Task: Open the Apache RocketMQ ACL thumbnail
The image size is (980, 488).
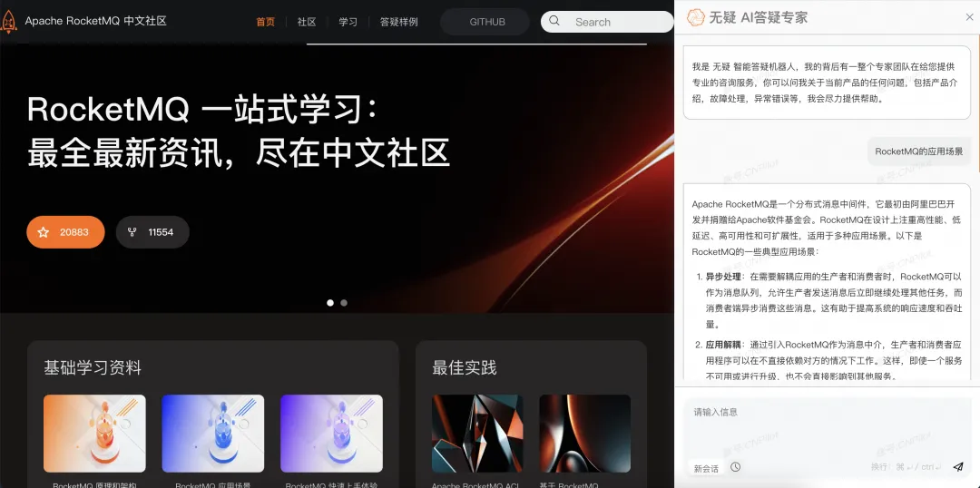Action: [477, 433]
